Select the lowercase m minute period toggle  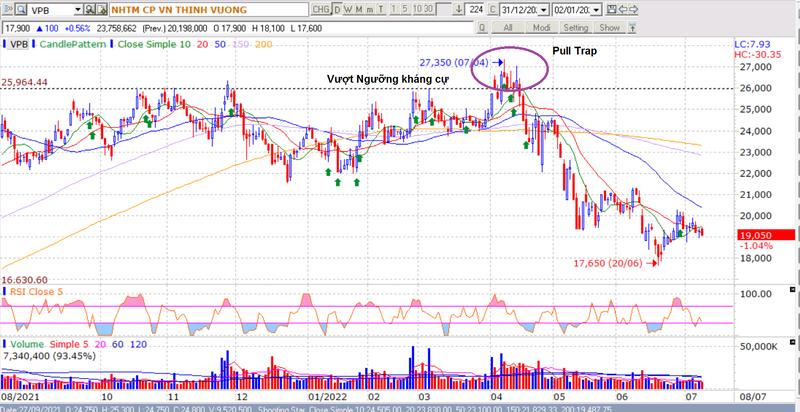369,9
